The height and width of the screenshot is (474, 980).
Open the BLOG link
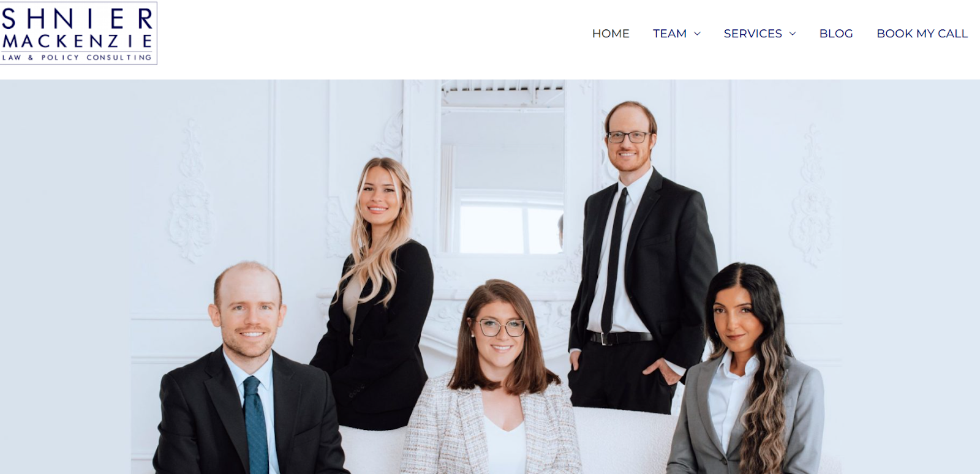(x=836, y=34)
